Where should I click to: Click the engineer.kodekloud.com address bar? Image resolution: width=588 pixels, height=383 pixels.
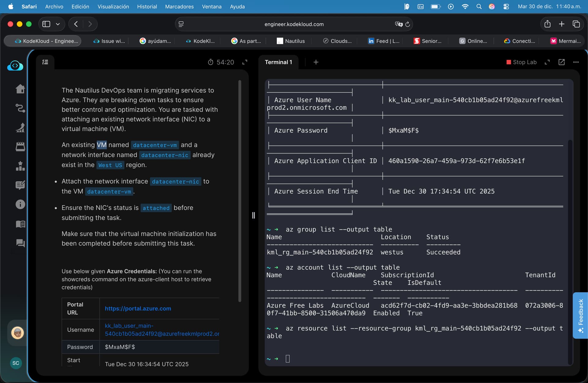tap(294, 24)
